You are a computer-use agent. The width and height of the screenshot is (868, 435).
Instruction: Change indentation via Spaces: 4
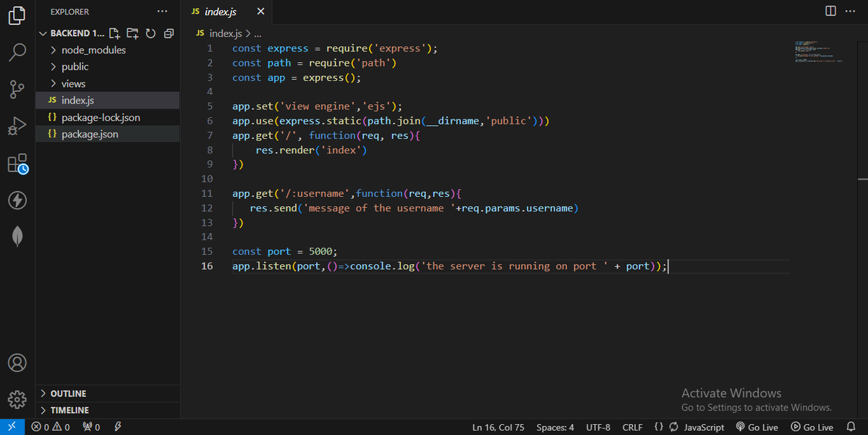[556, 427]
